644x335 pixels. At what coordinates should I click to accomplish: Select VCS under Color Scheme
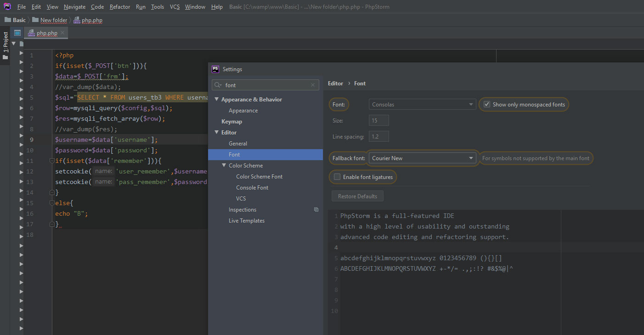tap(241, 199)
